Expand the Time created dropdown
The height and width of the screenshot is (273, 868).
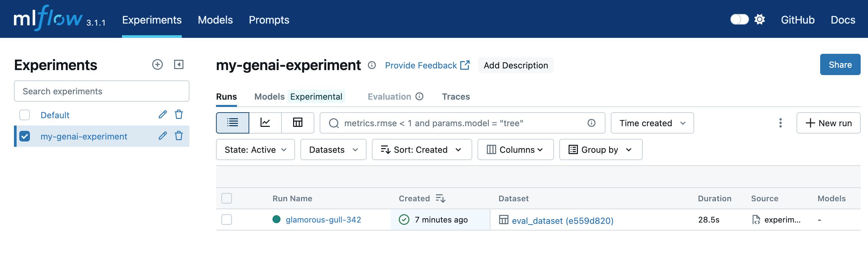[x=652, y=123]
